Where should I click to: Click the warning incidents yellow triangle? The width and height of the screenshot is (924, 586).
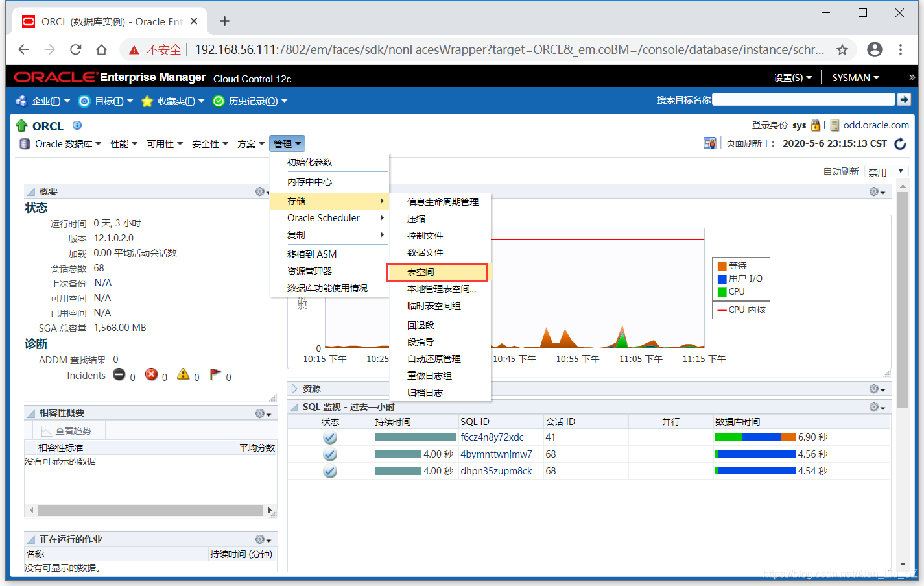coord(184,374)
